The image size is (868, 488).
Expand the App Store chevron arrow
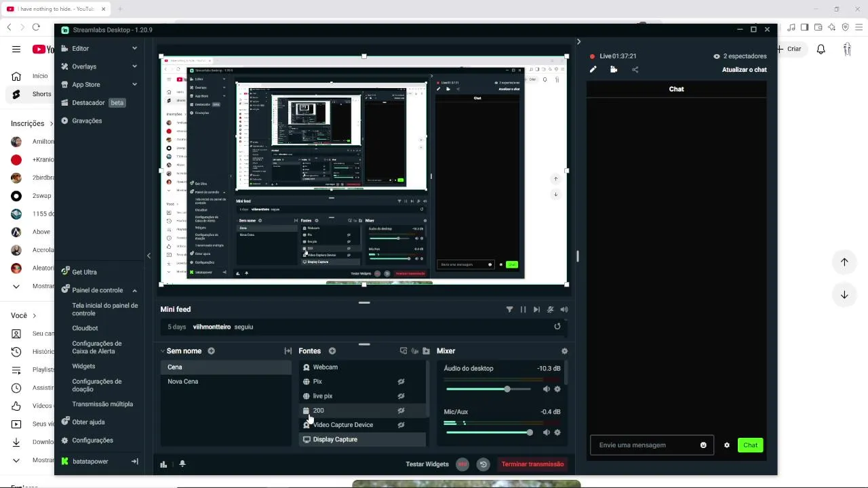point(134,85)
